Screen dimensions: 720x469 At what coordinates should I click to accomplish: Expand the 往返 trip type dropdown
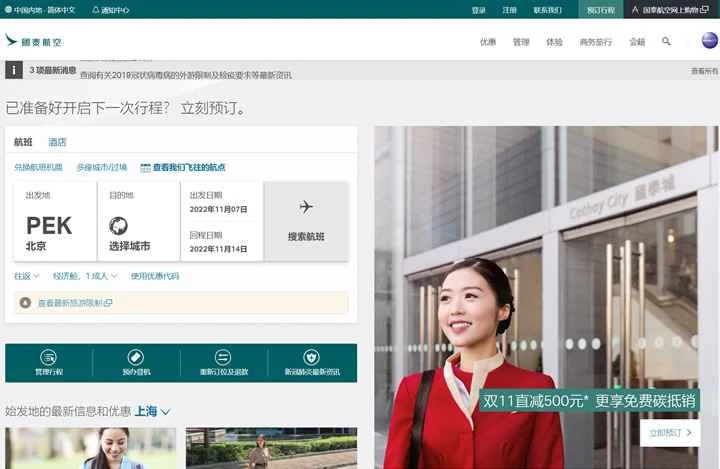click(27, 276)
